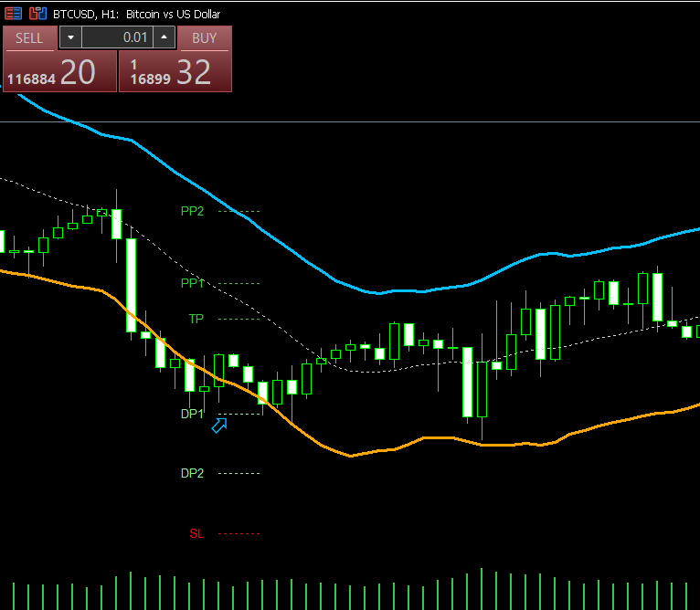Image resolution: width=700 pixels, height=610 pixels.
Task: Decrease lot volume with down arrow
Action: [x=70, y=37]
